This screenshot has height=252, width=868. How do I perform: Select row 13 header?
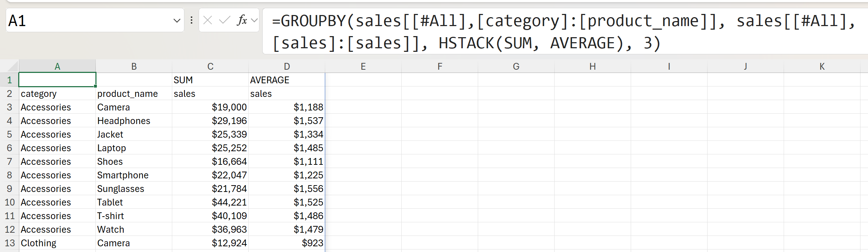(10, 243)
